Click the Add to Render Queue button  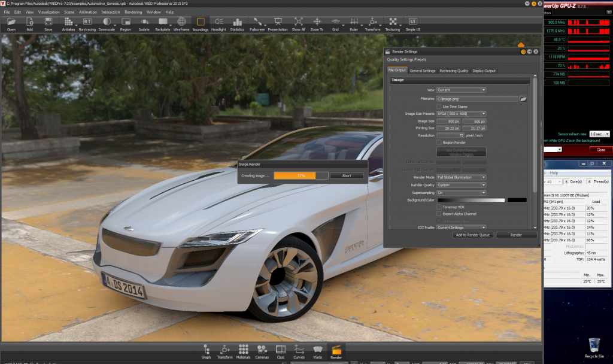[472, 235]
